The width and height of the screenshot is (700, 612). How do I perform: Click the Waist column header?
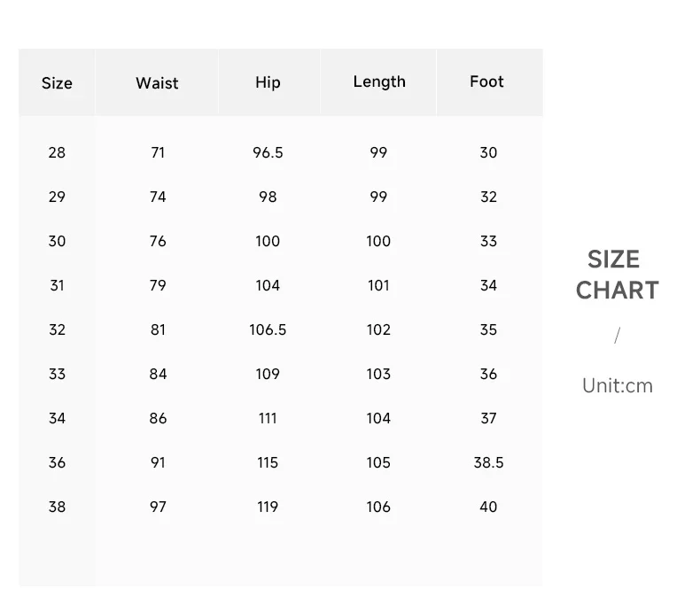157,83
